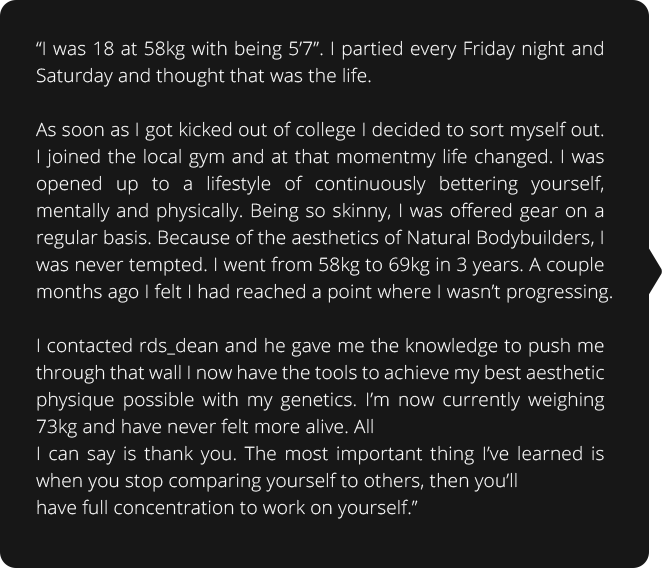Click the rds_dean username in the testimonial
662x568 pixels.
point(178,346)
